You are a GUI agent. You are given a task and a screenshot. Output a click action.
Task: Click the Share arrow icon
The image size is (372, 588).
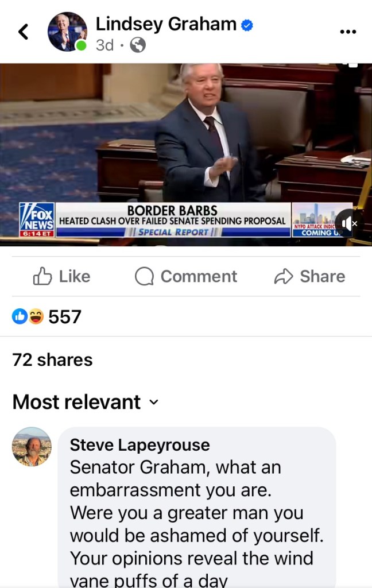point(284,276)
